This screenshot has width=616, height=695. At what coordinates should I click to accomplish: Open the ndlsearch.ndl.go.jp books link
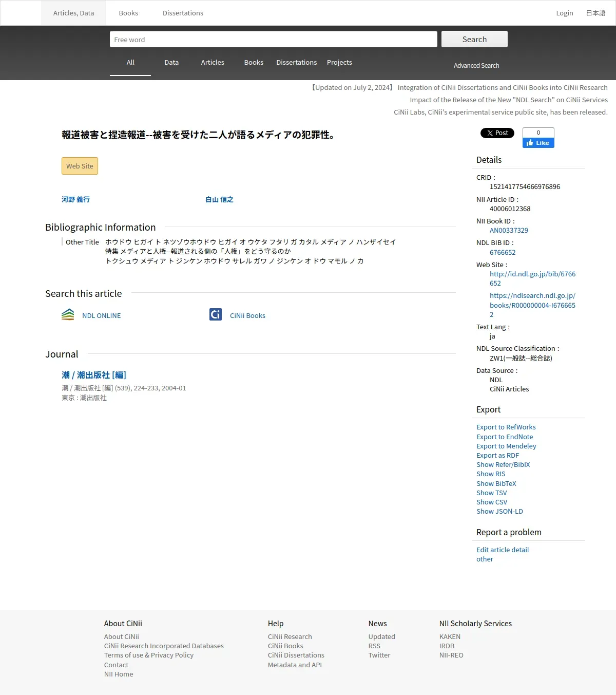pyautogui.click(x=532, y=305)
